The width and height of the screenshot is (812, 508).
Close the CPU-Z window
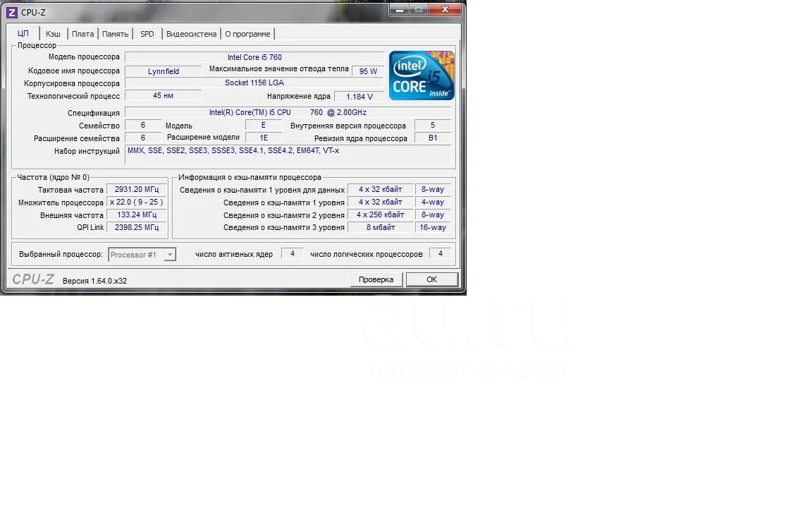coord(445,10)
